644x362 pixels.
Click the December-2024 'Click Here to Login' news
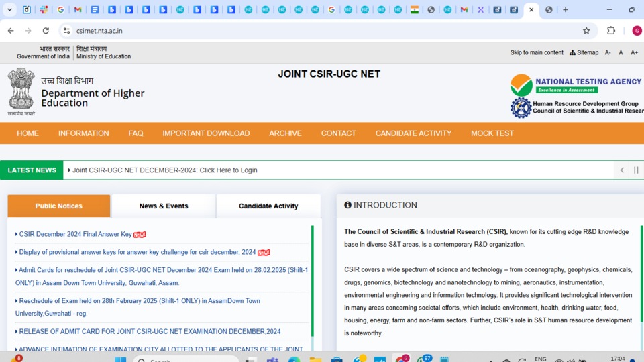[x=165, y=170]
